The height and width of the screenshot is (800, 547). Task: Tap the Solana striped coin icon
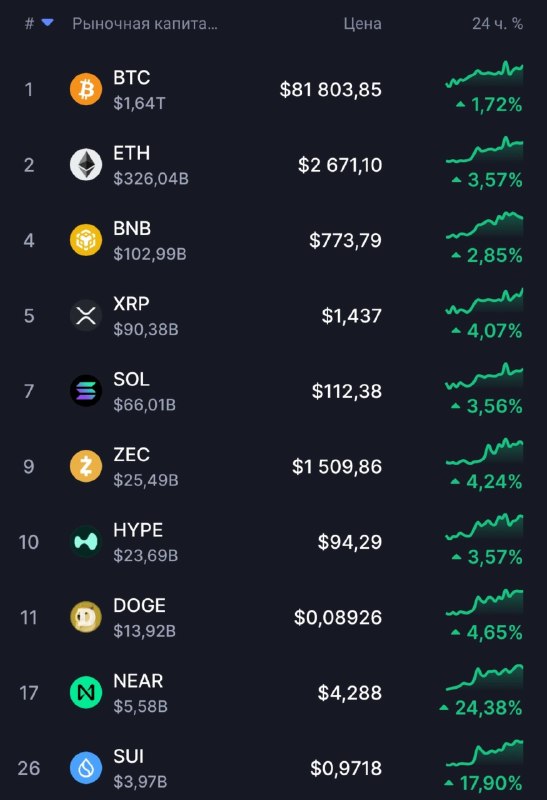pos(86,391)
